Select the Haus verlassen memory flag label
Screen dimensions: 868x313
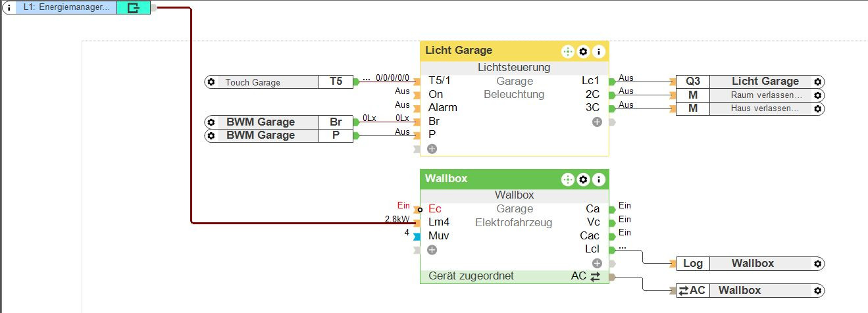pyautogui.click(x=765, y=108)
